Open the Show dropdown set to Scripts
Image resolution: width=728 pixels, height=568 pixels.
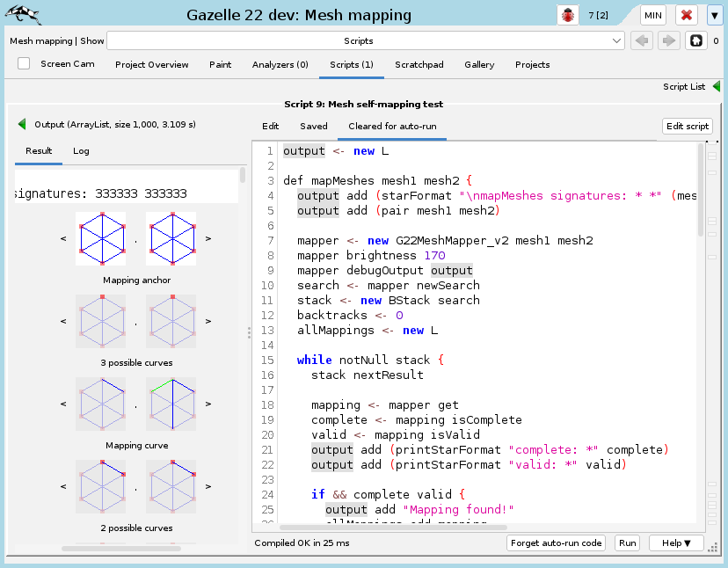point(365,40)
